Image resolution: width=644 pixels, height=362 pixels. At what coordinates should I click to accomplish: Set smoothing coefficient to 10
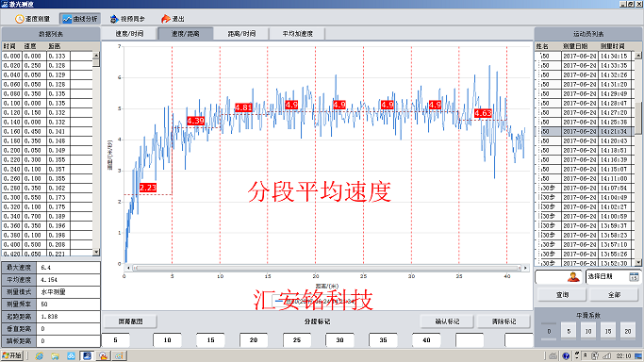point(588,331)
